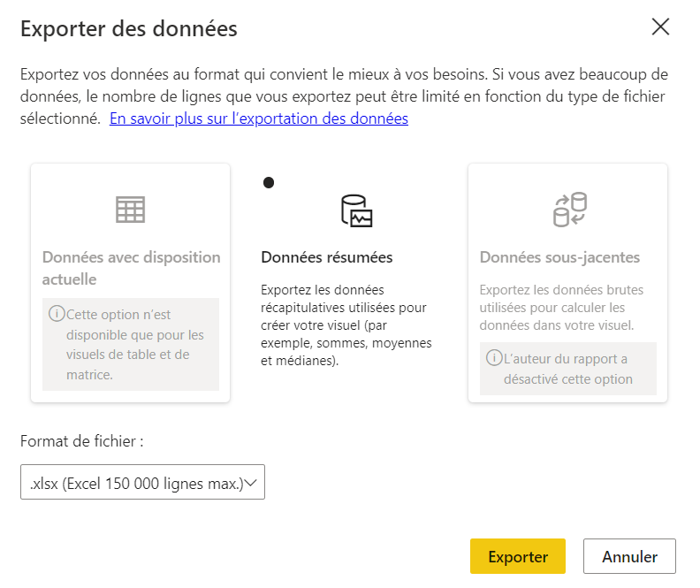
Task: Click the 'Exportez les données récapitulatives' description
Action: tap(346, 325)
